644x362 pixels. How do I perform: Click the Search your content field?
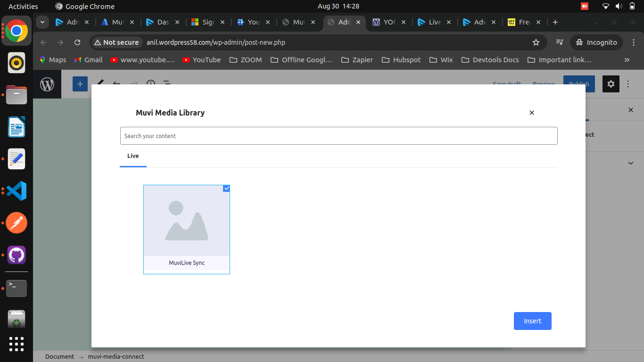(x=339, y=136)
